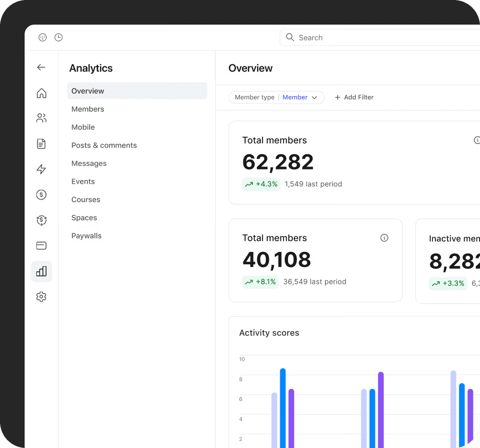480x448 pixels.
Task: Click "1,549 last period" text
Action: click(313, 184)
